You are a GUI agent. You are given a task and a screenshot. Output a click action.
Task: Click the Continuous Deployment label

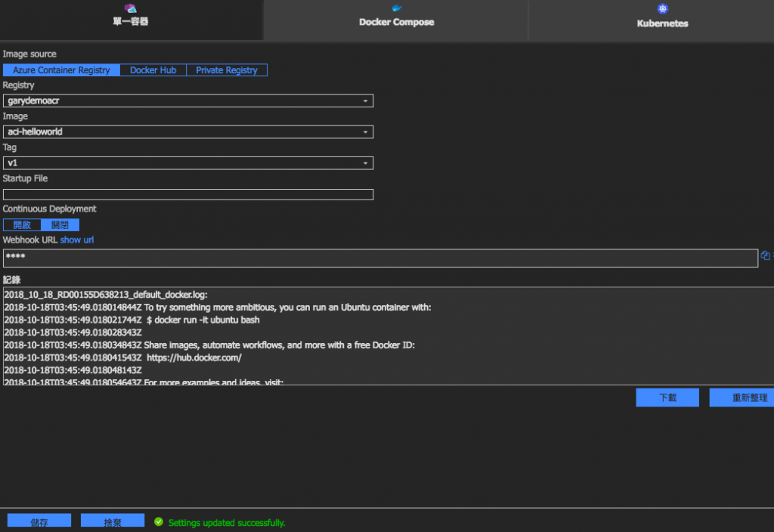pos(49,209)
